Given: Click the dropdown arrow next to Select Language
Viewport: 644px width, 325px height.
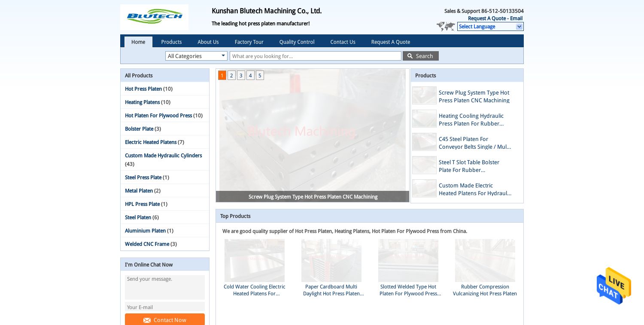Looking at the screenshot, I should coord(519,27).
